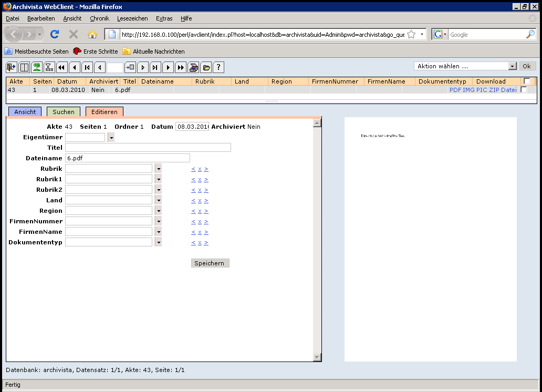542x392 pixels.
Task: Open the Meistbesuchte Seiten bookmark
Action: point(37,51)
